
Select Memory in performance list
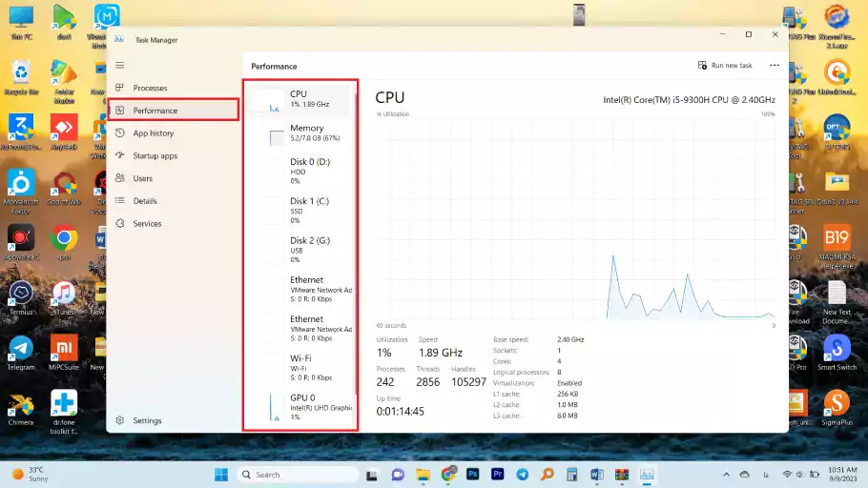305,133
